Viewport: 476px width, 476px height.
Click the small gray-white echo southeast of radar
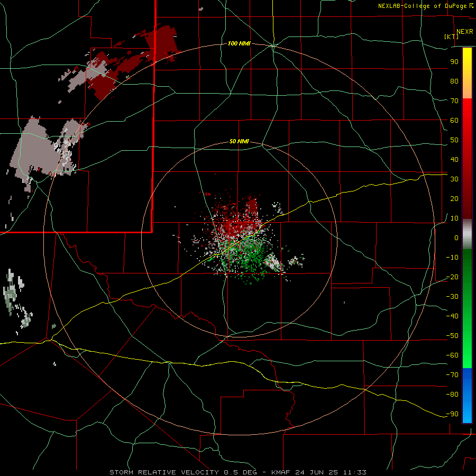(x=274, y=262)
